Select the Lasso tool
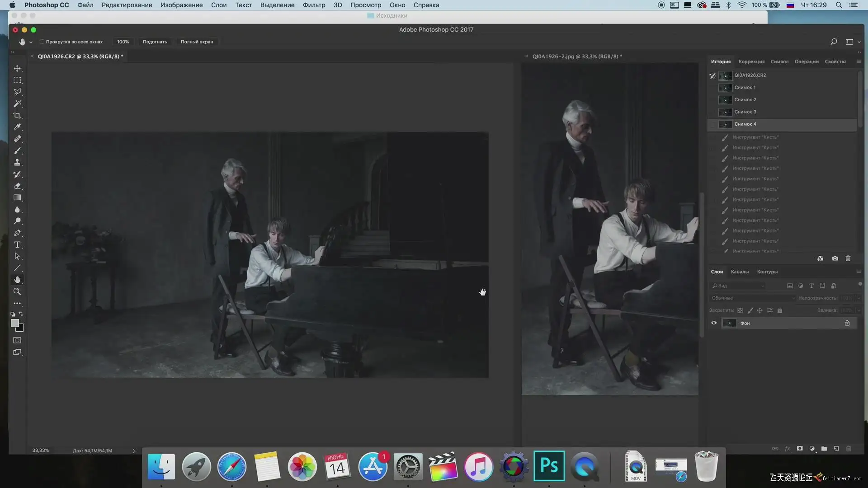868x488 pixels. (17, 92)
